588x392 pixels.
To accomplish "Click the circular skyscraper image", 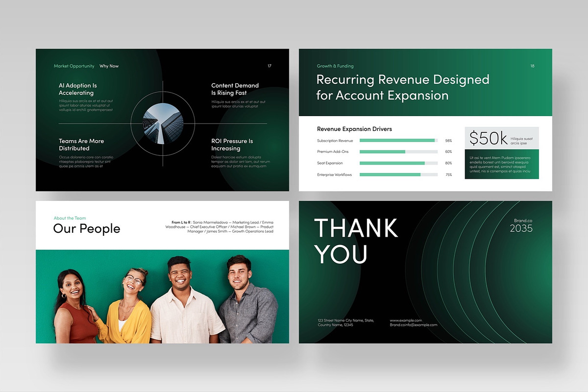I will [163, 123].
